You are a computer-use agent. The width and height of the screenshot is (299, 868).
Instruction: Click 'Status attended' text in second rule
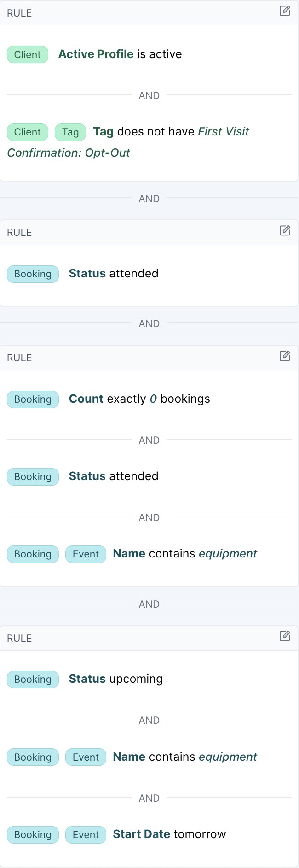(x=114, y=274)
